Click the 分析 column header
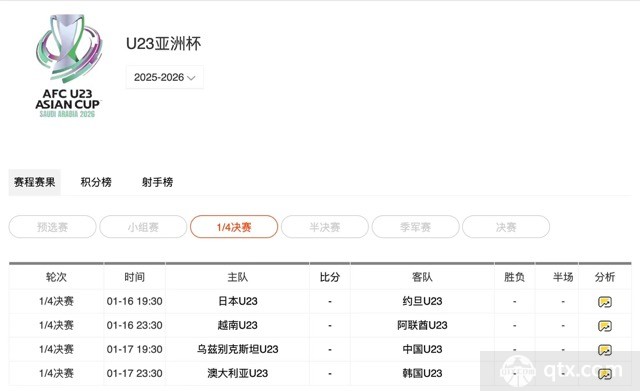640x391 pixels. [604, 277]
